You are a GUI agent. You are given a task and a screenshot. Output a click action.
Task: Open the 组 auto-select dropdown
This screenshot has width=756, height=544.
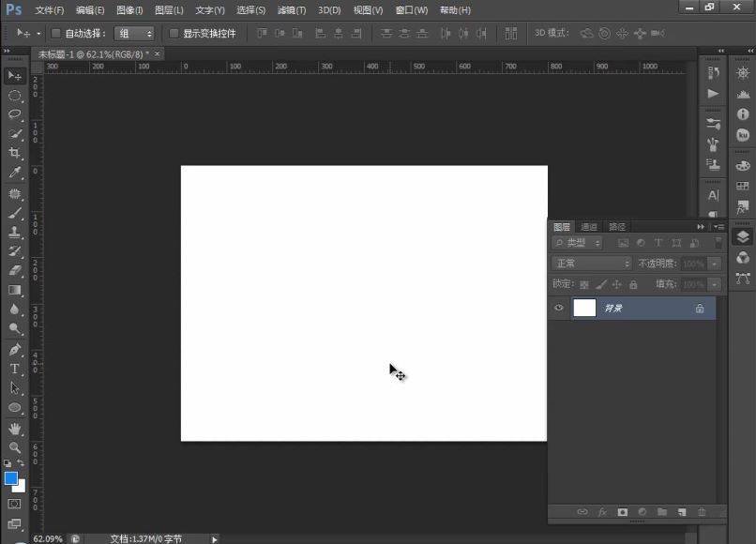pyautogui.click(x=134, y=33)
